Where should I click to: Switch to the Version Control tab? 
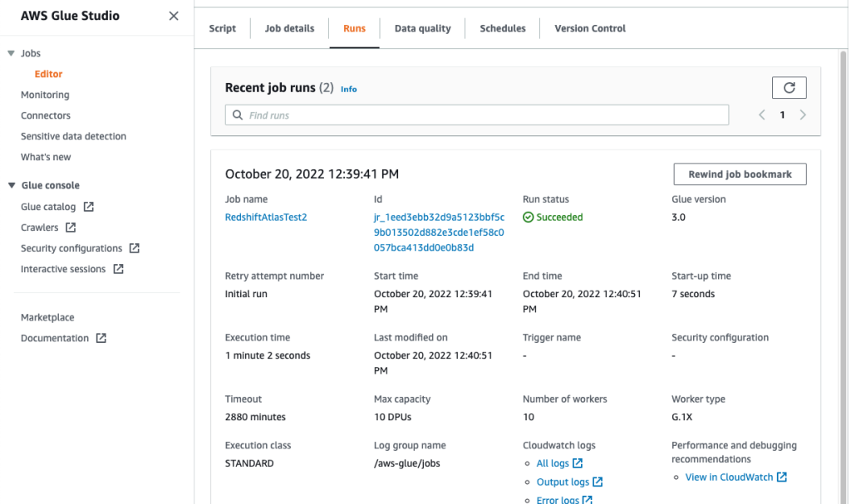tap(589, 27)
